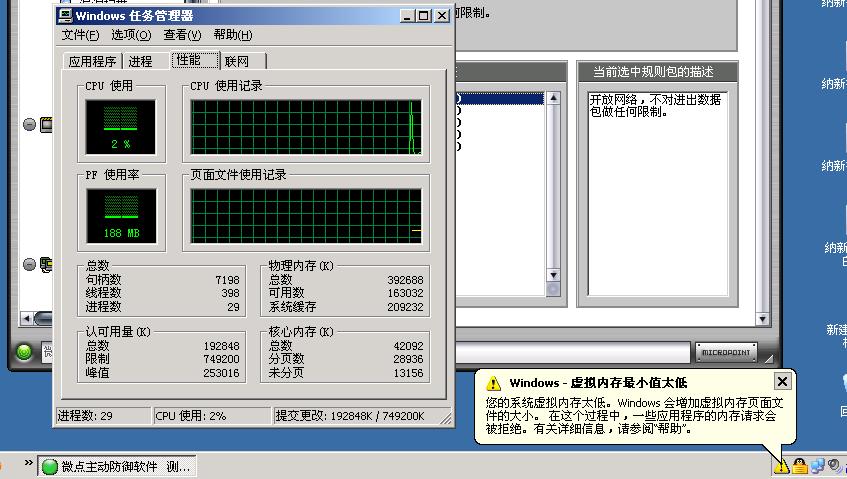
Task: Click the upper tree node icon behind Task Manager
Action: 46,125
